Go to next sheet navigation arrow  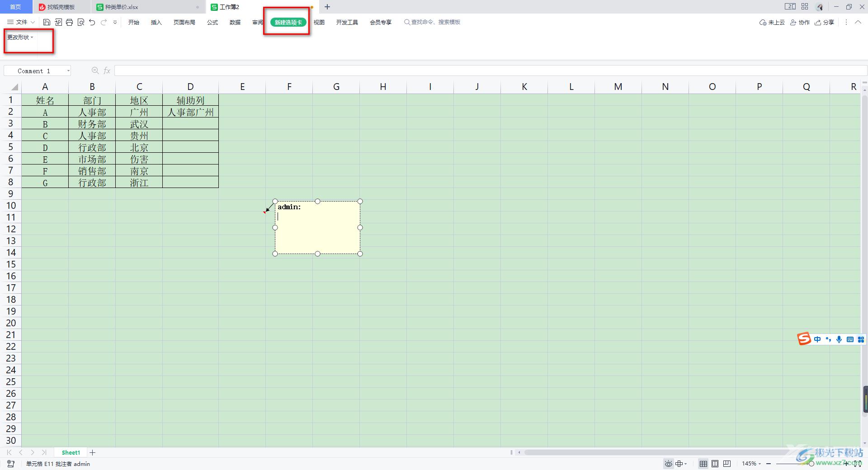pyautogui.click(x=33, y=452)
